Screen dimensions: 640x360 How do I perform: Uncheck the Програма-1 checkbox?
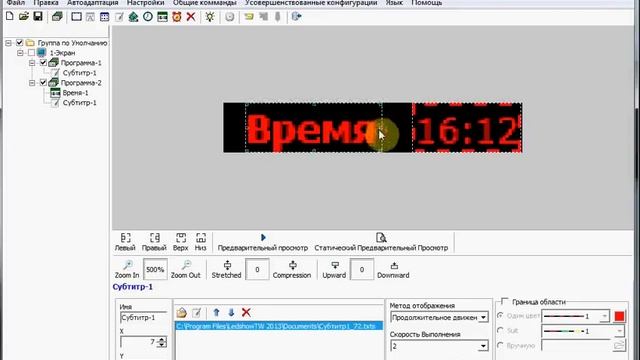pos(43,62)
